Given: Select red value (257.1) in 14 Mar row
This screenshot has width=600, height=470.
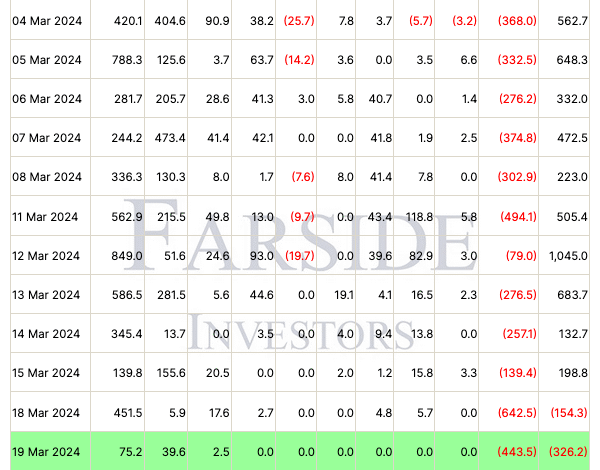Looking at the screenshot, I should (519, 334).
